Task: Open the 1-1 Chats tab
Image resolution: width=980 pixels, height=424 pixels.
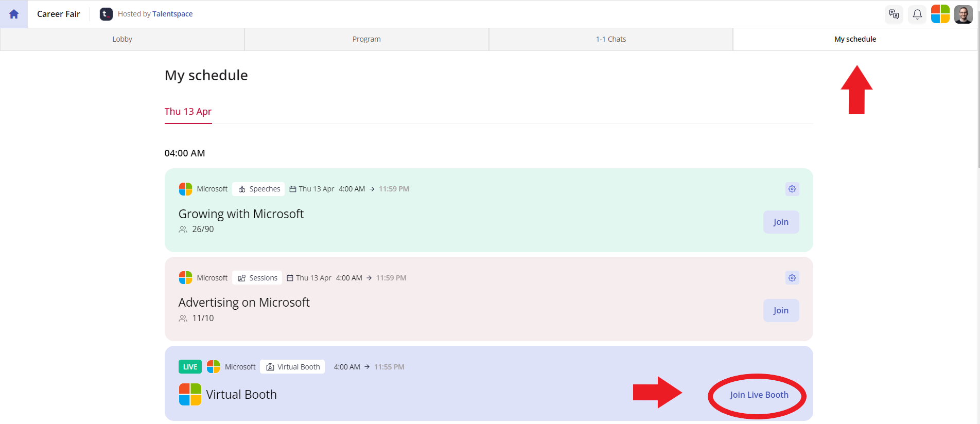Action: coord(611,39)
